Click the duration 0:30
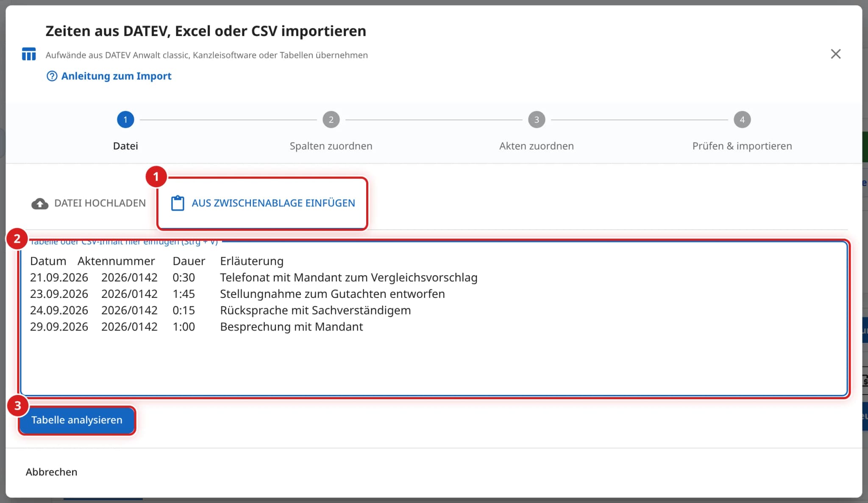 [184, 278]
